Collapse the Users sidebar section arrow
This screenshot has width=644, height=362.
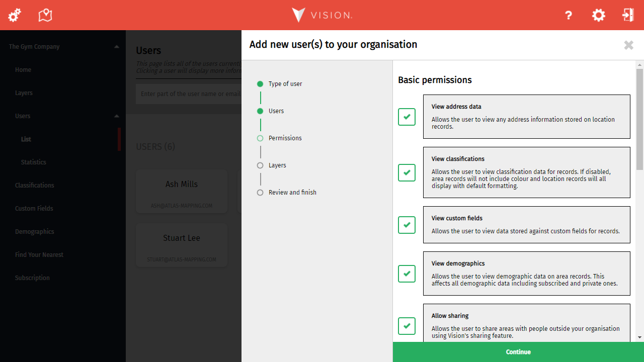click(117, 116)
